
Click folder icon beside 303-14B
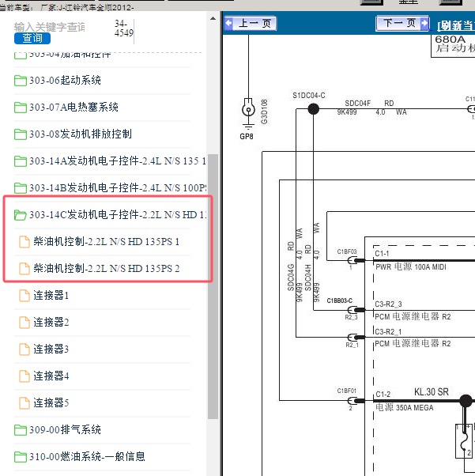21,188
